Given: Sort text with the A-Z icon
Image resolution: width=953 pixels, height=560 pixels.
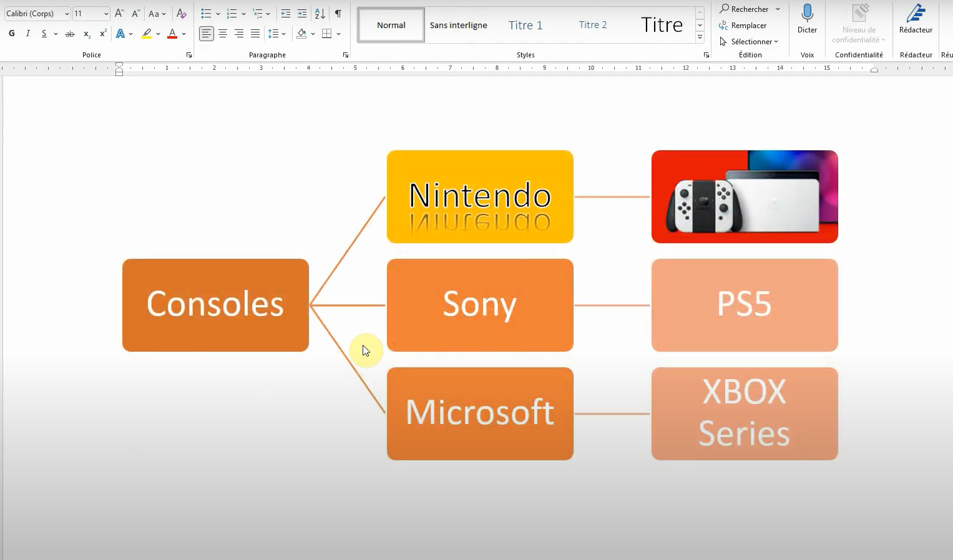Looking at the screenshot, I should (x=320, y=13).
